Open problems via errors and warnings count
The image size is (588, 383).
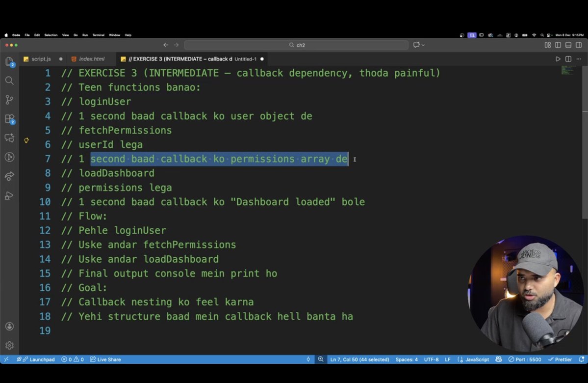73,359
